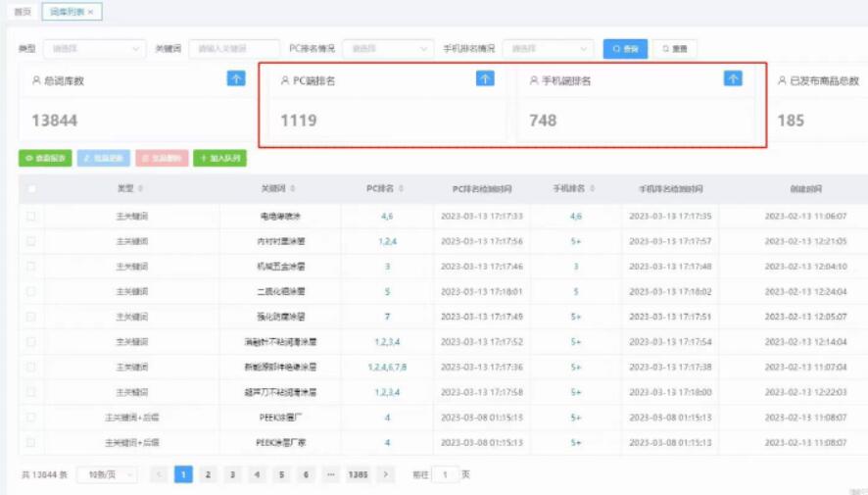This screenshot has height=495, width=868.
Task: Jump to page 1385 in pagination
Action: (x=358, y=474)
